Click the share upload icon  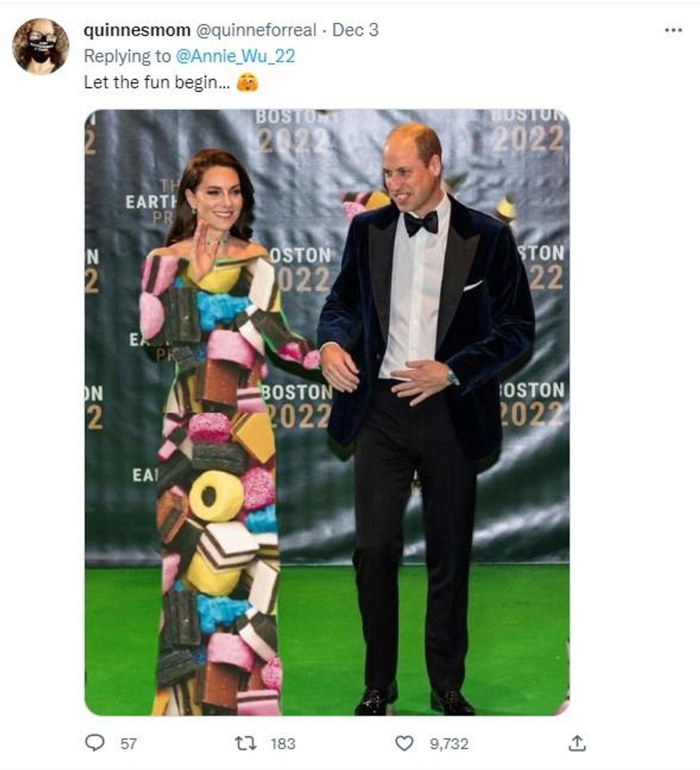[578, 743]
